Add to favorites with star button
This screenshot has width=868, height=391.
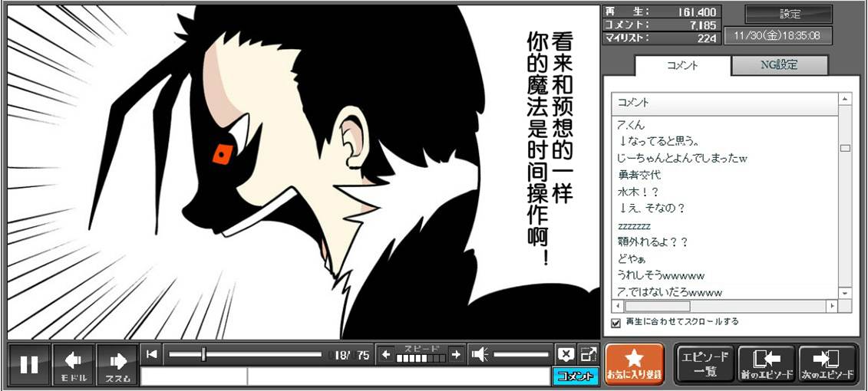(634, 363)
